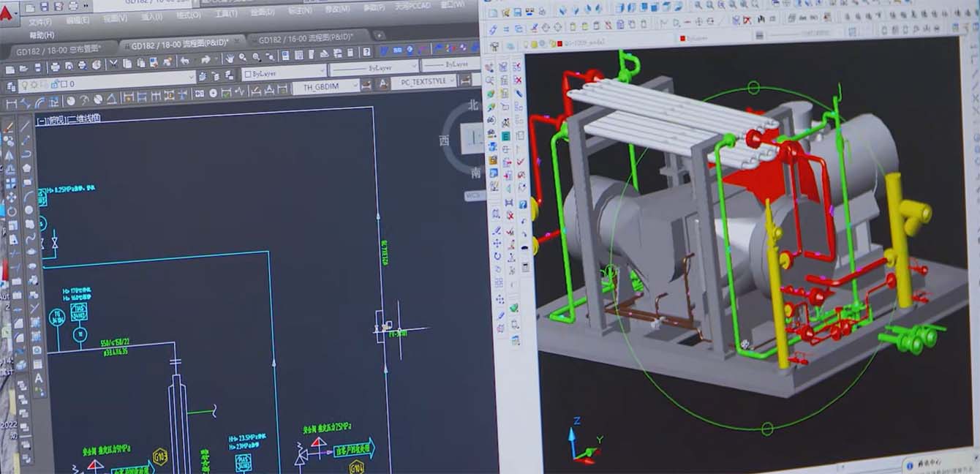Select the Multiline Text A tool
980x474 pixels.
point(38,378)
